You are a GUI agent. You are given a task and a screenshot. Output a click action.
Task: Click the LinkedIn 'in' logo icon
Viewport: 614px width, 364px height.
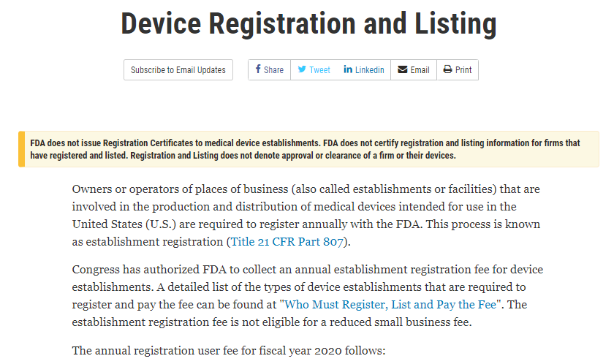(348, 69)
